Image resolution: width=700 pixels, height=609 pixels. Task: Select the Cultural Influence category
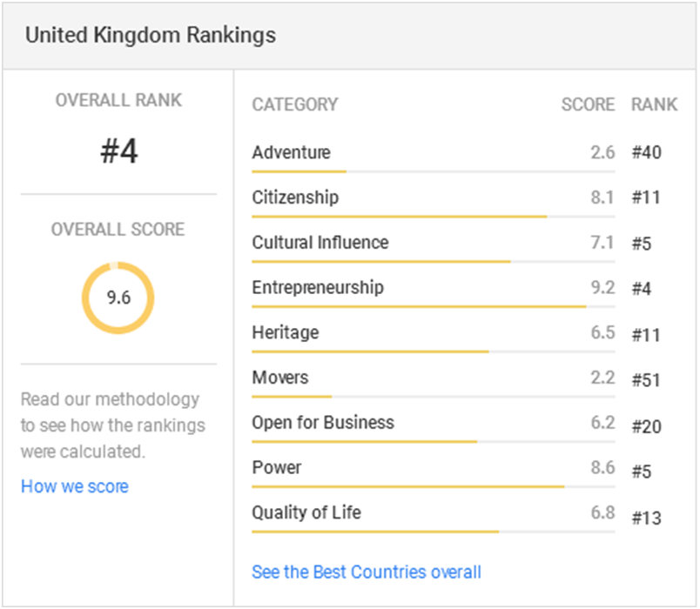pos(320,243)
